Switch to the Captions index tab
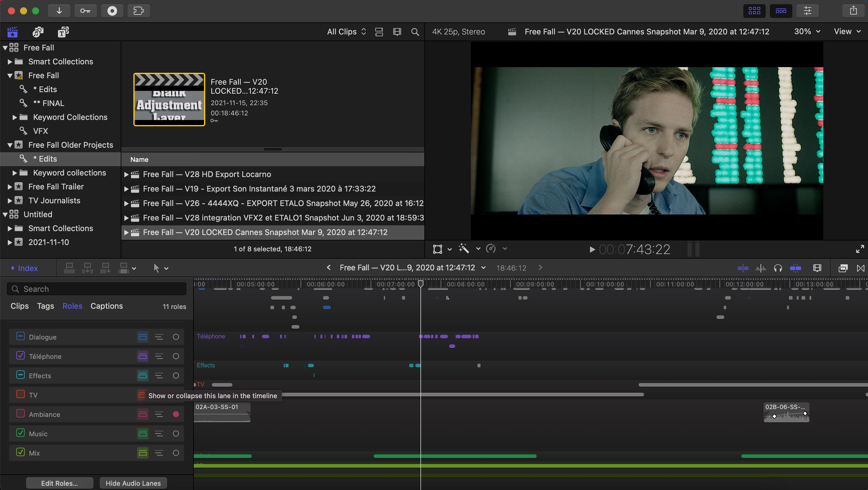Screen dimensions: 868x490 click(x=107, y=306)
